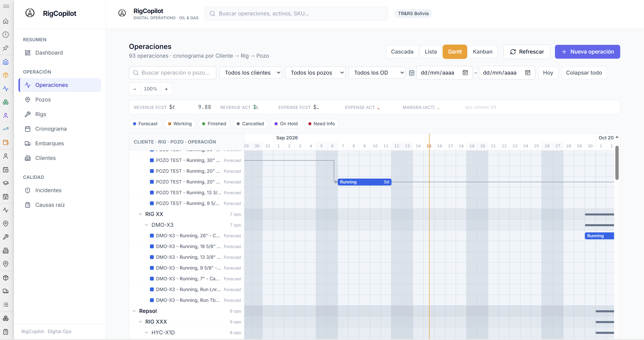644x340 pixels.
Task: Click the calendar icon before the date range
Action: pos(411,73)
